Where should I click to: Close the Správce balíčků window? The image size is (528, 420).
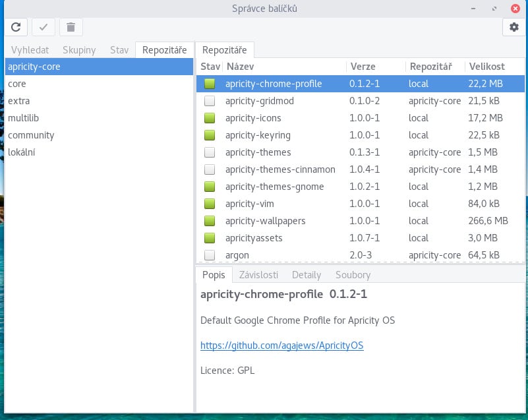[515, 9]
